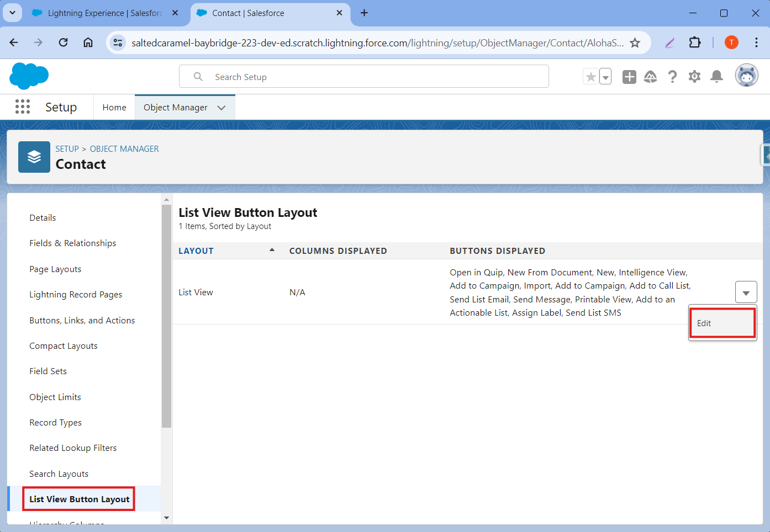Click the Contact object layers icon

tap(34, 157)
